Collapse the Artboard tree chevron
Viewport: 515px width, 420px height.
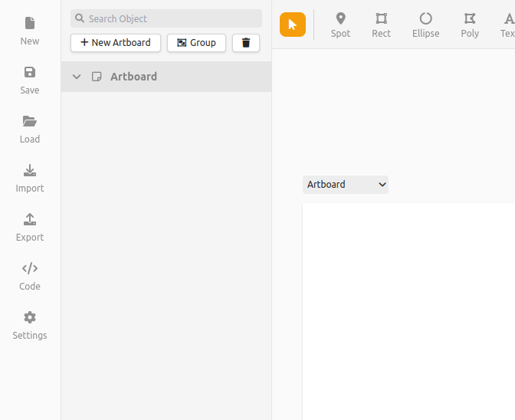tap(77, 77)
